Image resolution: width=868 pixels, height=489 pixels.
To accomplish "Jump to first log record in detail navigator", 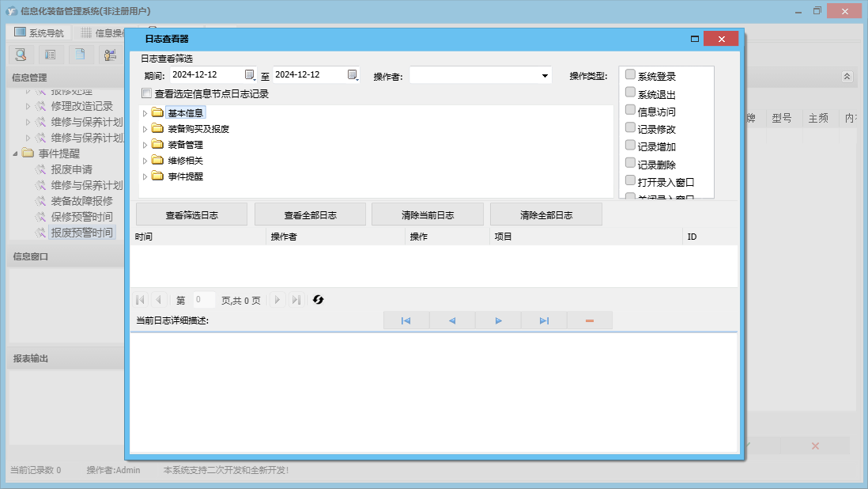I will pos(406,320).
